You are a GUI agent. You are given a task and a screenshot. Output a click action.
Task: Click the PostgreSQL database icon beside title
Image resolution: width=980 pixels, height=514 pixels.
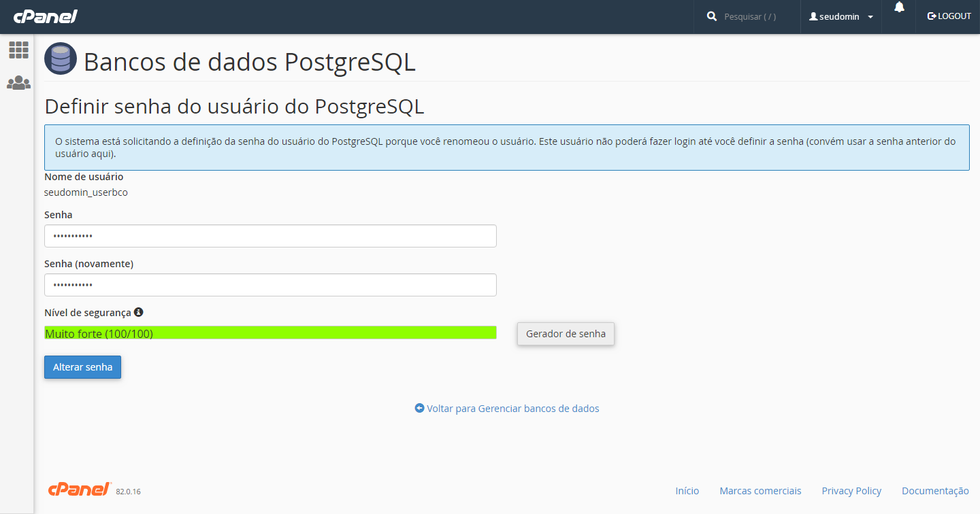(61, 58)
